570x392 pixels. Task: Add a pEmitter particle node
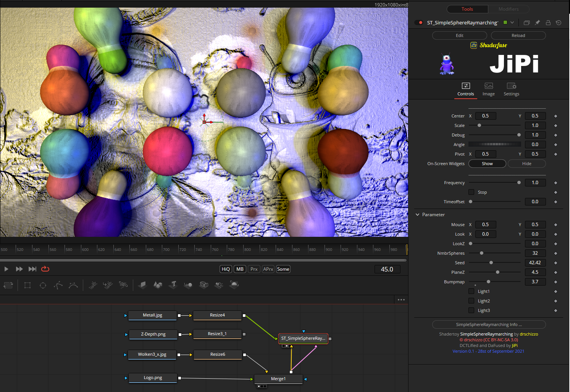point(93,285)
